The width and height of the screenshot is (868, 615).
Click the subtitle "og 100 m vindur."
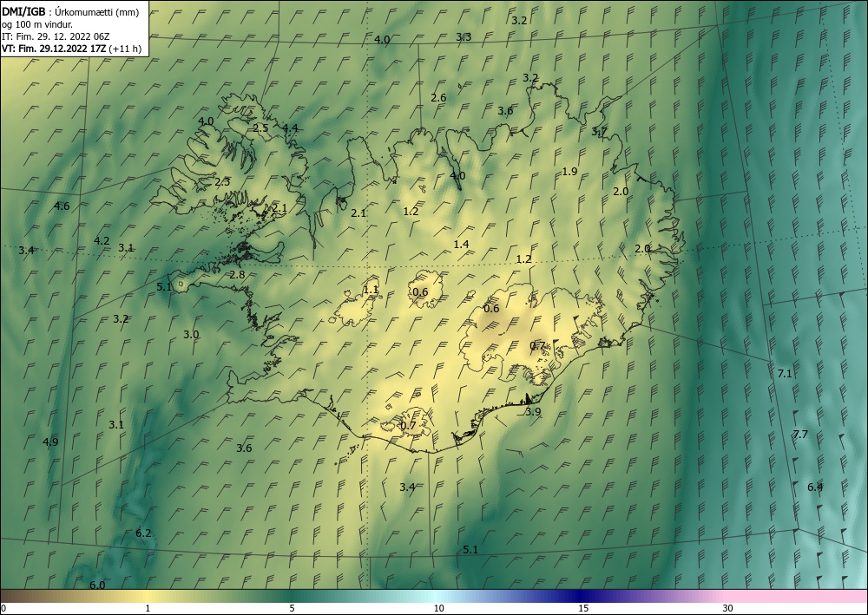(x=36, y=24)
